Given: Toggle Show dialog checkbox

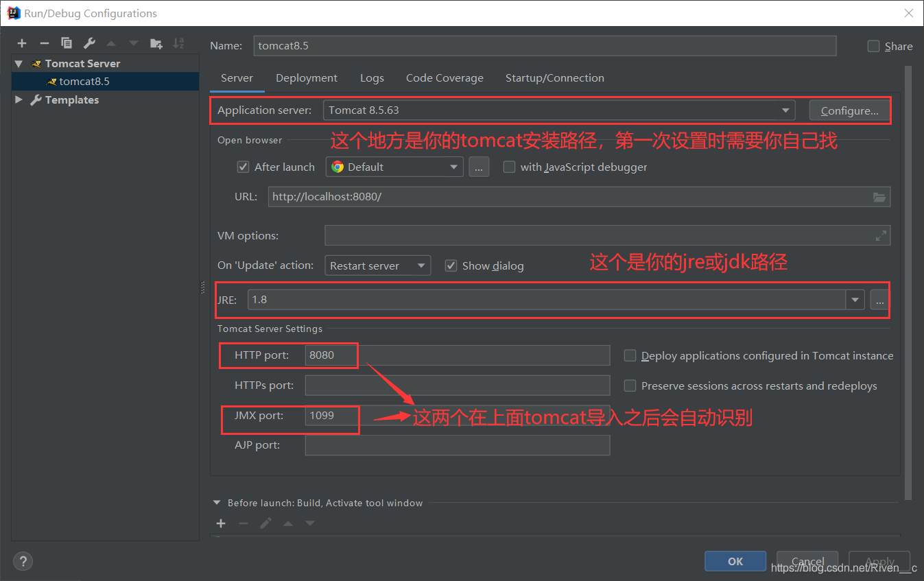Looking at the screenshot, I should (451, 265).
